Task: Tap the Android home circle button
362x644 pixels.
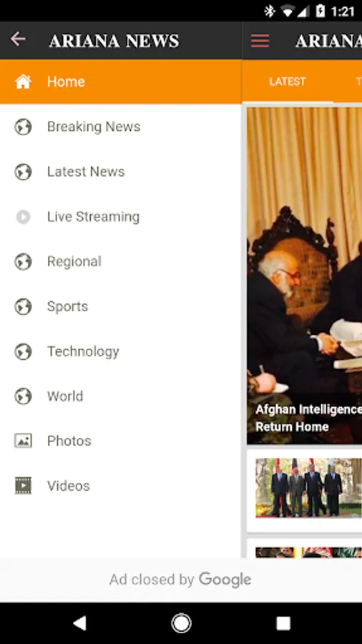Action: (x=181, y=623)
